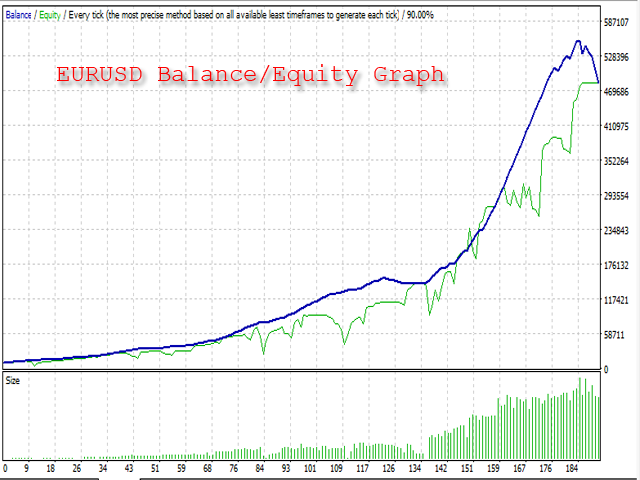This screenshot has height=480, width=640.
Task: Select the 587107 value on the vertical axis
Action: [616, 22]
